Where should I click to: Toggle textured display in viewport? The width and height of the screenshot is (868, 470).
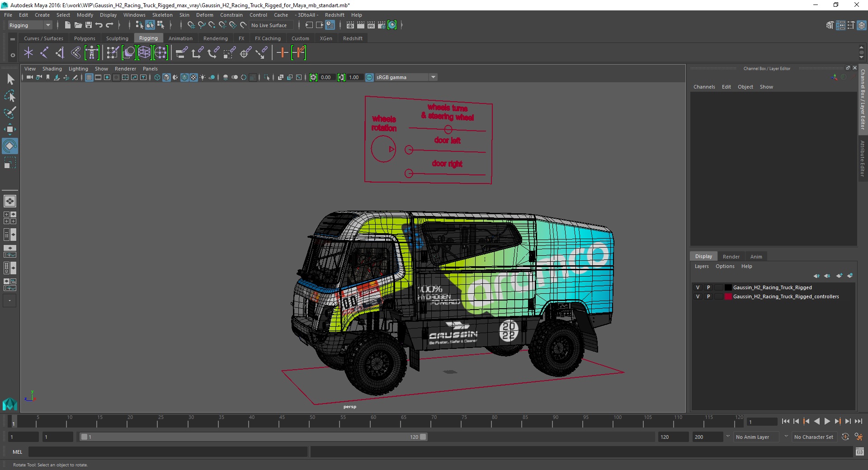click(x=193, y=77)
